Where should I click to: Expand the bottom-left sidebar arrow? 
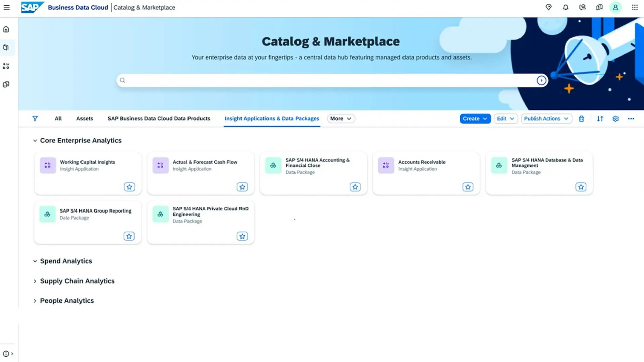12,354
